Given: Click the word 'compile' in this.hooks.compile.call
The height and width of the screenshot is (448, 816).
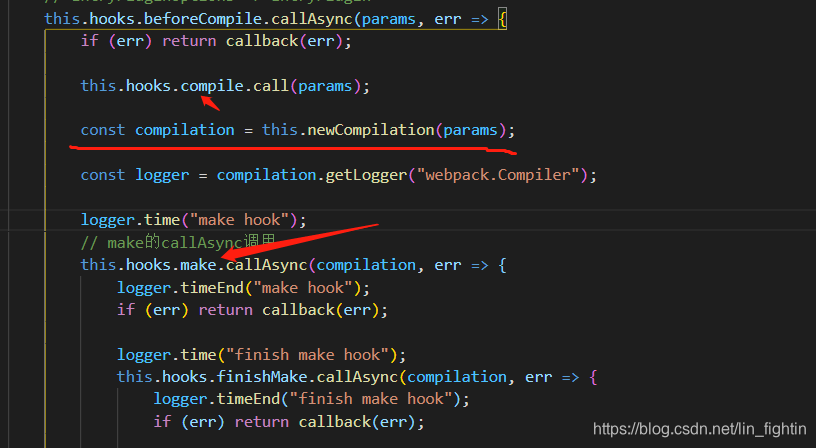Looking at the screenshot, I should coord(212,86).
